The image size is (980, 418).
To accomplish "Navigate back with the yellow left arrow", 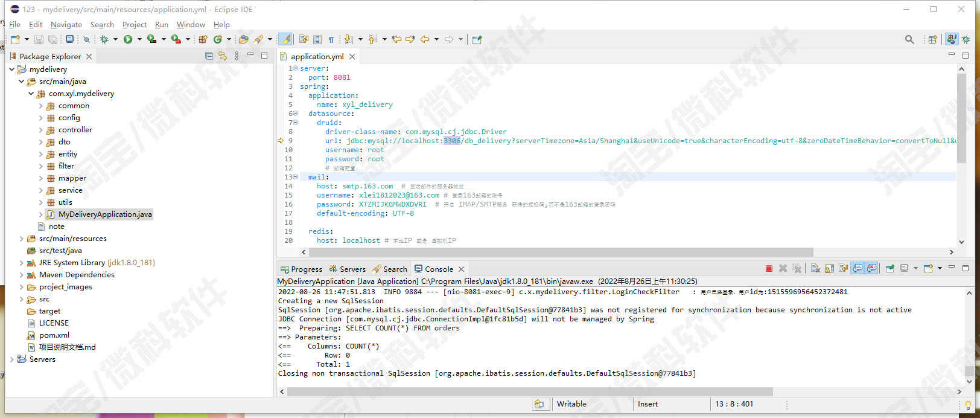I will tap(425, 39).
